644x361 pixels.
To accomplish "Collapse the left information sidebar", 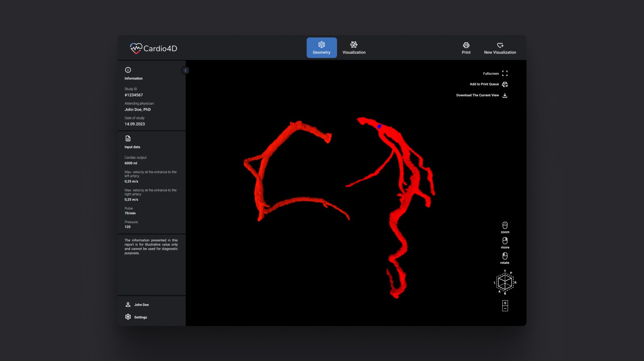I will 185,71.
